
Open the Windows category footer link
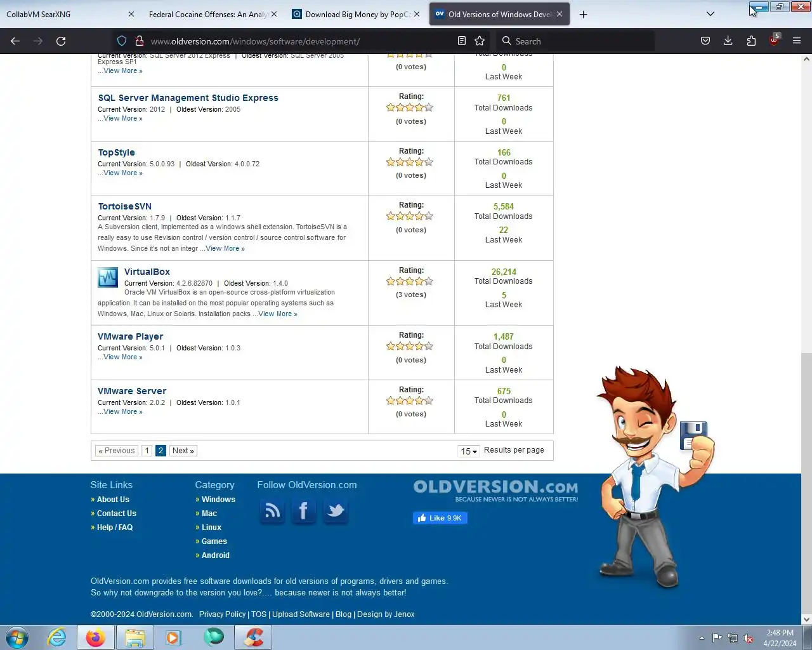click(x=218, y=500)
